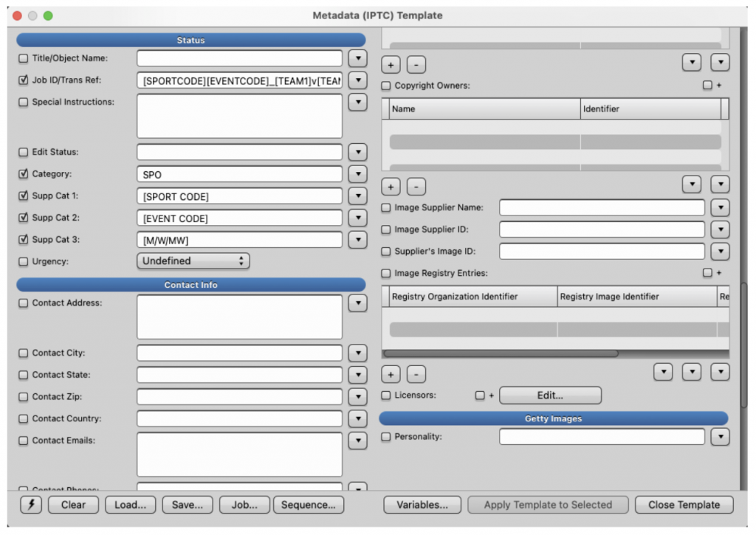Tick the Licensors checkbox

pos(385,396)
